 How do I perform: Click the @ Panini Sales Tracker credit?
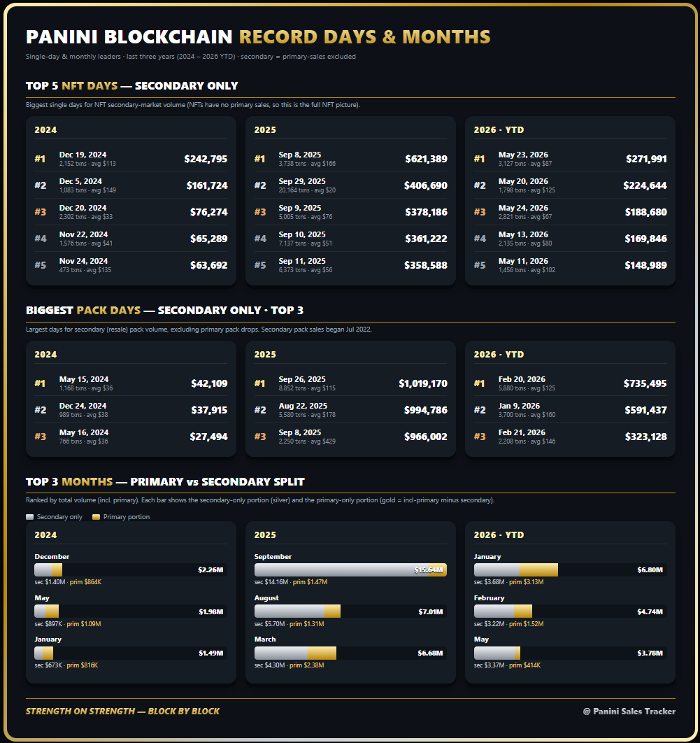pos(629,712)
